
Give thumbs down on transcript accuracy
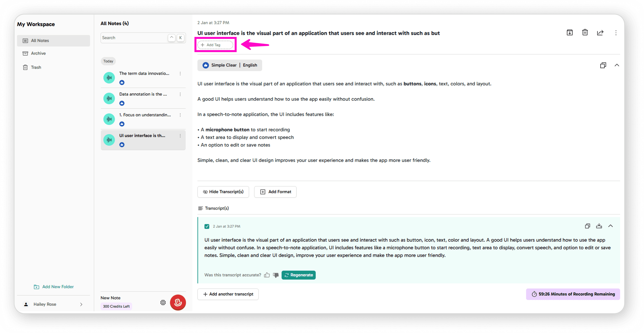[x=276, y=275]
